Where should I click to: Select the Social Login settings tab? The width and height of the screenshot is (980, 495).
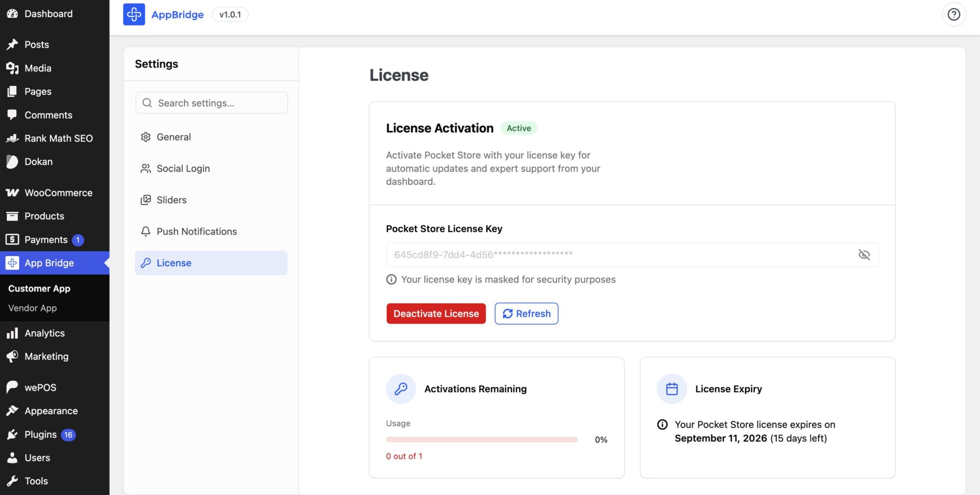(211, 169)
